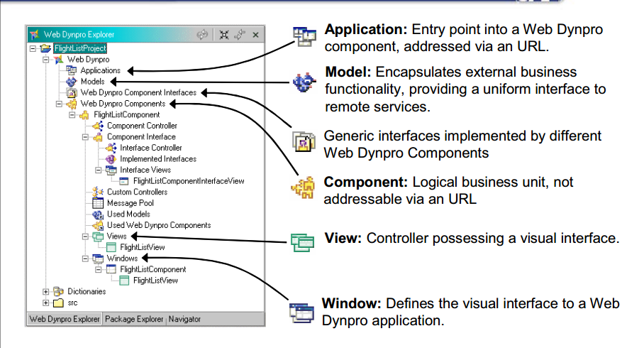Click the Interface Views icon
Screen dimensions: 644x348
[111, 170]
